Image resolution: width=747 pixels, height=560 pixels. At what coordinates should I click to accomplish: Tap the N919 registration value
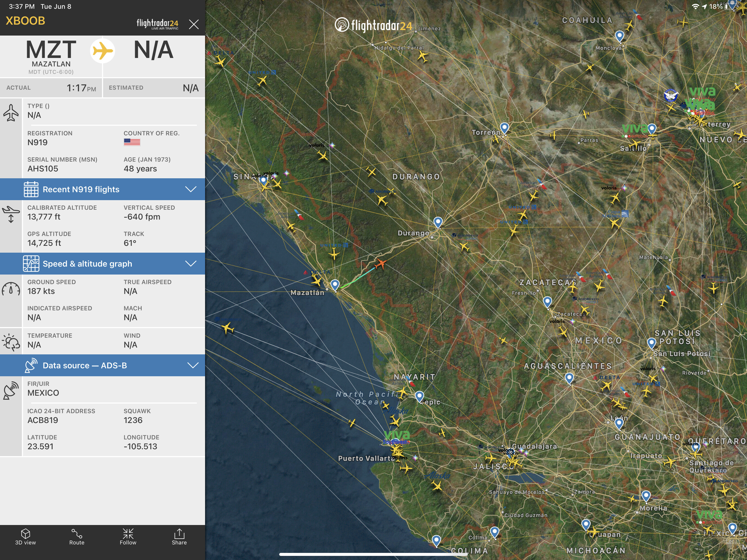[x=37, y=142]
